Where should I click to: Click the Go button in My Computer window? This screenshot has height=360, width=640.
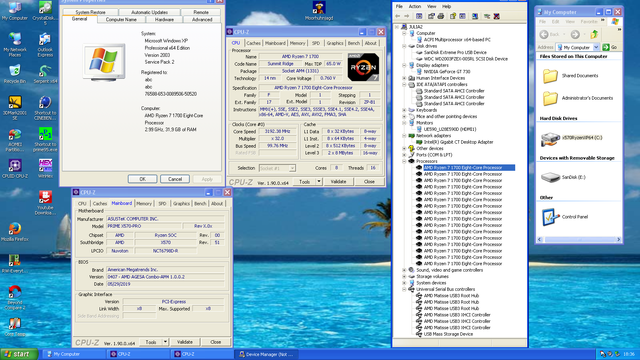[610, 47]
